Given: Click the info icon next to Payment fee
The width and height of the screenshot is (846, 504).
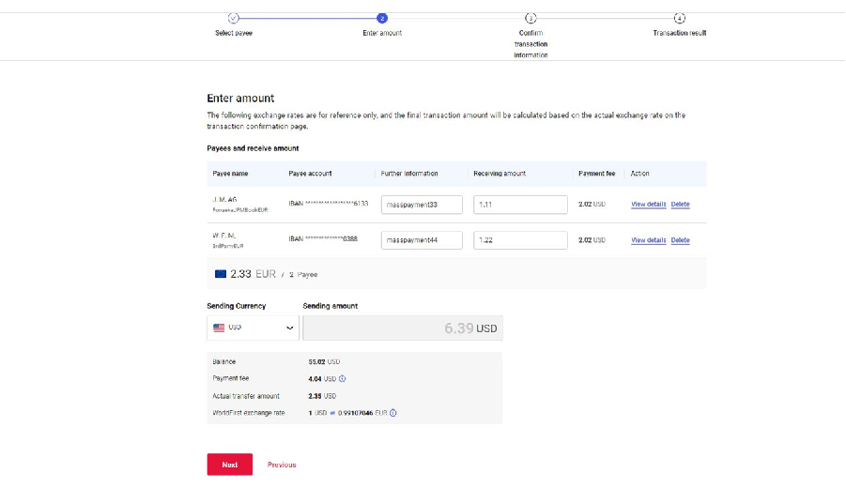Looking at the screenshot, I should (343, 379).
